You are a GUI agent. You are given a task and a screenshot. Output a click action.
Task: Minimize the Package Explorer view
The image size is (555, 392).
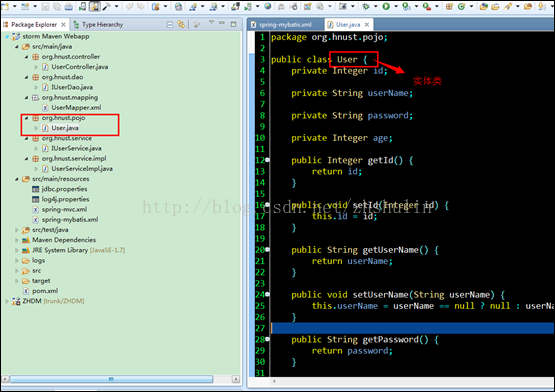222,23
